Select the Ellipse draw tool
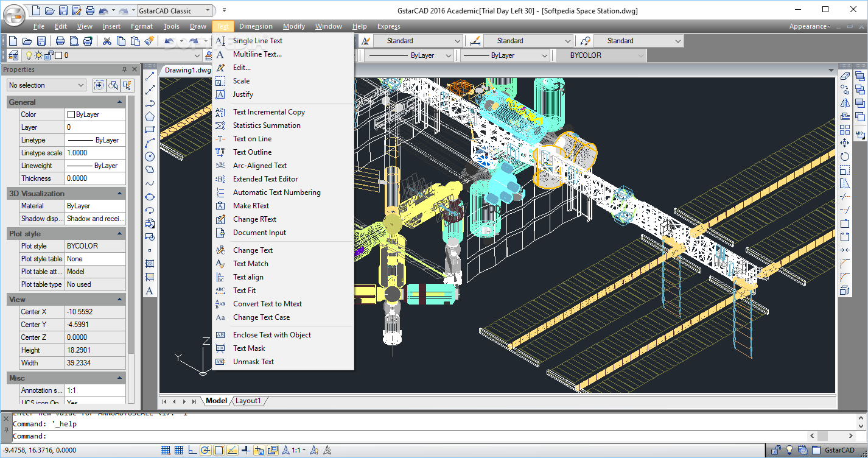The image size is (868, 458). click(150, 197)
